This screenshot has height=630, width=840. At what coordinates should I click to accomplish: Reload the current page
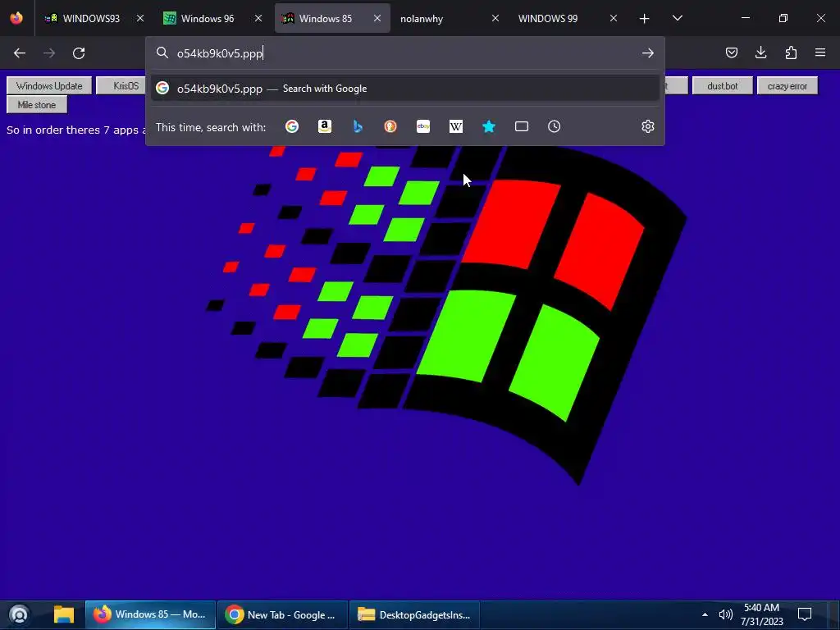pos(79,53)
